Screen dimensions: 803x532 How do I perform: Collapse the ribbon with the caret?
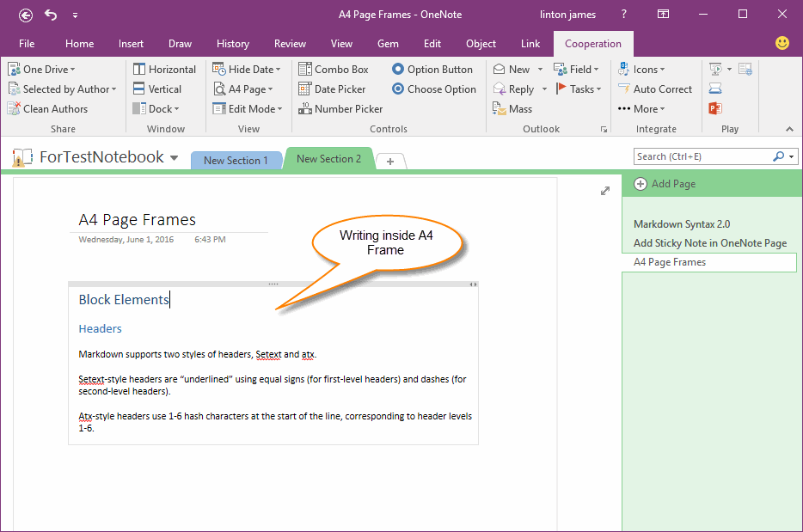(789, 130)
